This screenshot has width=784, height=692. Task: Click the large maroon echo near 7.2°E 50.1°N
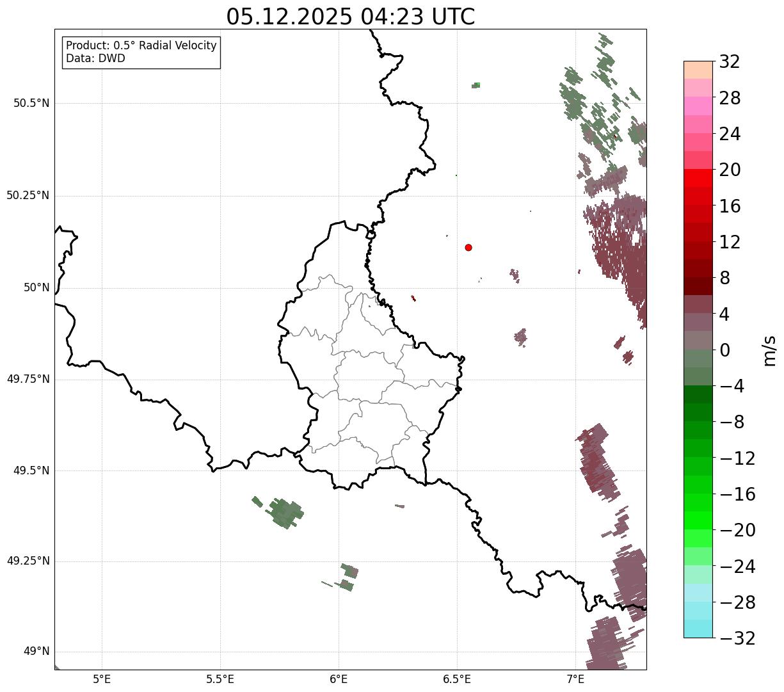(x=620, y=246)
